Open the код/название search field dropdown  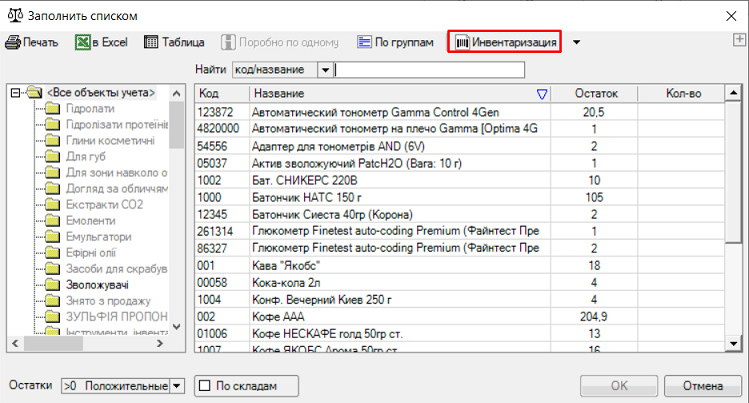(x=325, y=70)
